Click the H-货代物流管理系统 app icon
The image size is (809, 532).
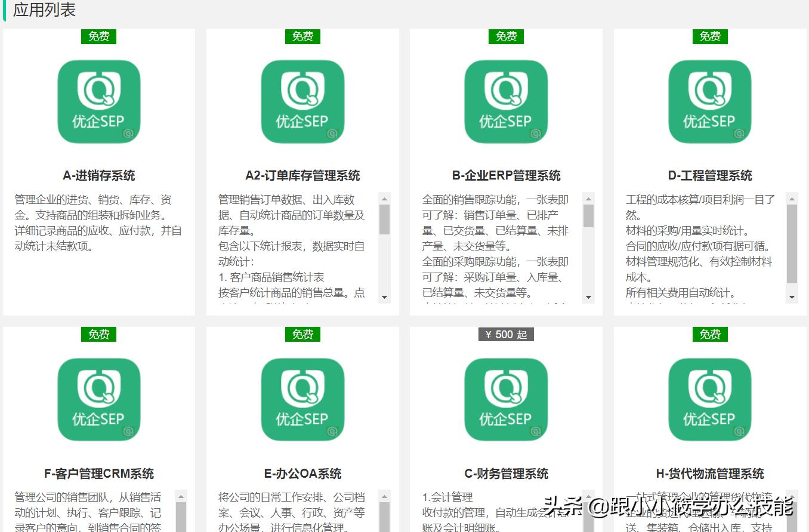point(710,398)
